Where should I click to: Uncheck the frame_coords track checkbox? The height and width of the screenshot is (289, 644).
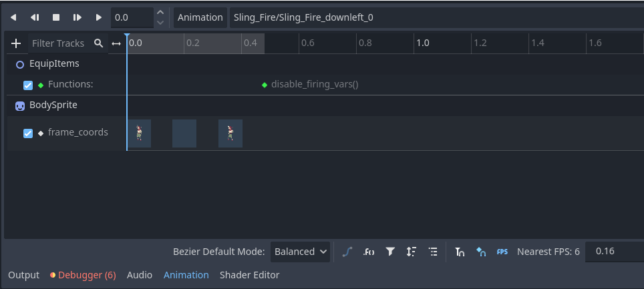[28, 133]
